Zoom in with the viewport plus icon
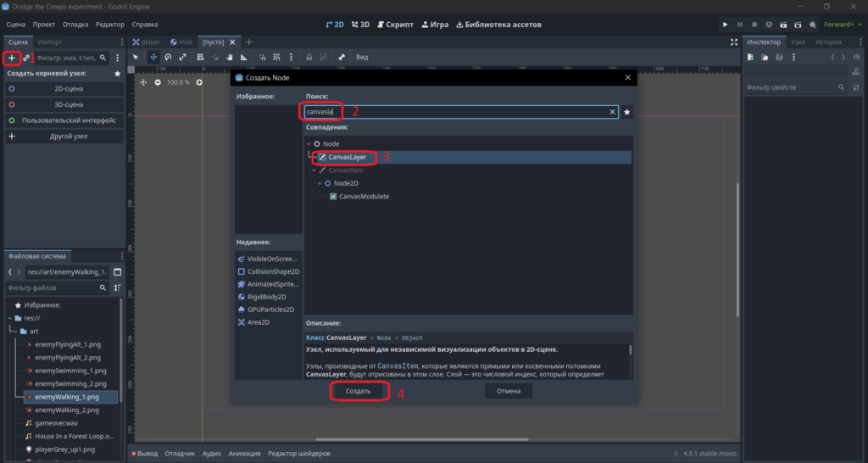The height and width of the screenshot is (463, 868). coord(199,82)
